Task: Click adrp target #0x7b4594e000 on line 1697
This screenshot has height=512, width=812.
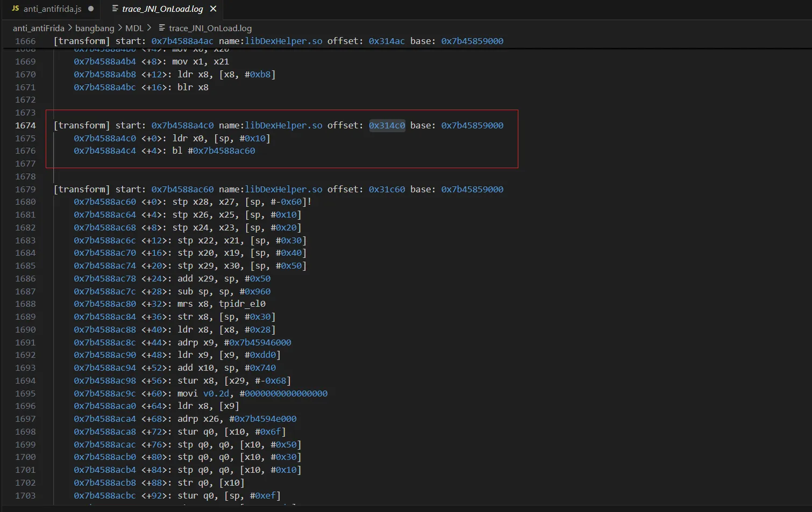Action: [263, 419]
